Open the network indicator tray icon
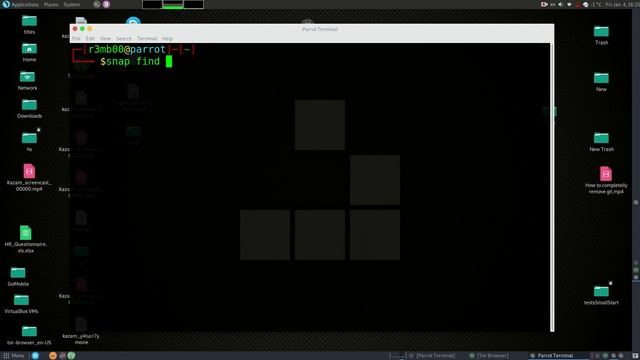 569,4
